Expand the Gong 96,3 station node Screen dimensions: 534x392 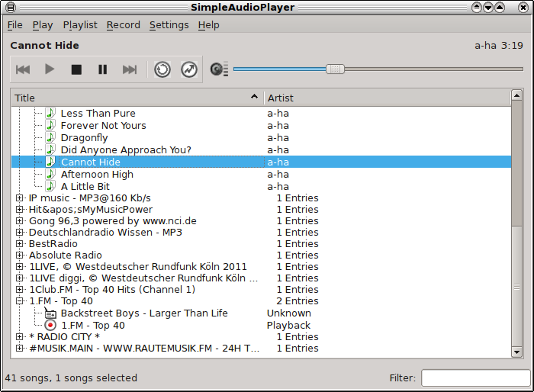(19, 220)
